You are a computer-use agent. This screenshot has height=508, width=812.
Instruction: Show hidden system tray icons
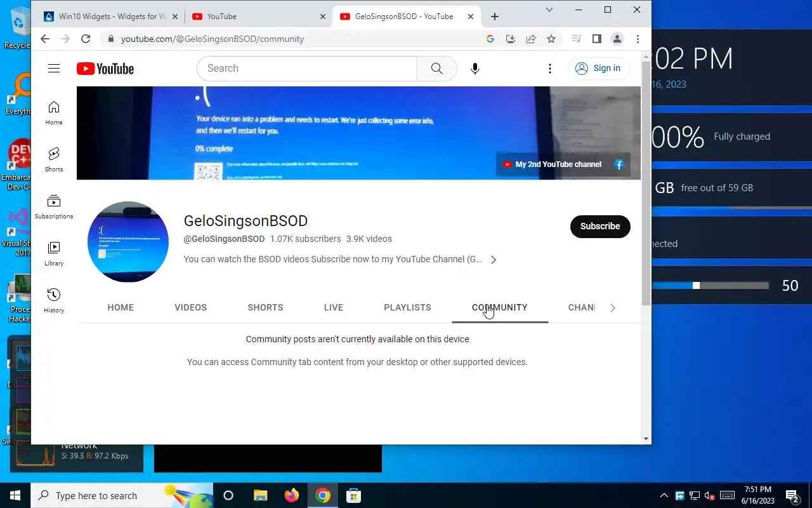tap(664, 495)
